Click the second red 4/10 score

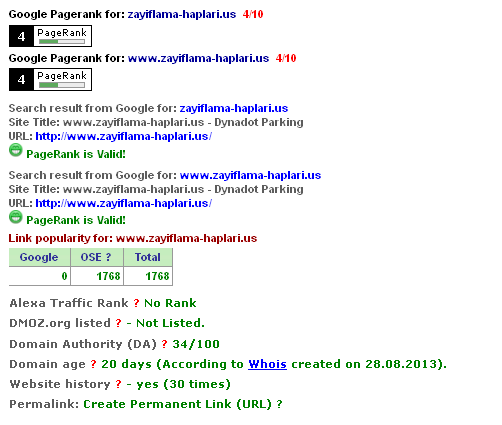(286, 58)
